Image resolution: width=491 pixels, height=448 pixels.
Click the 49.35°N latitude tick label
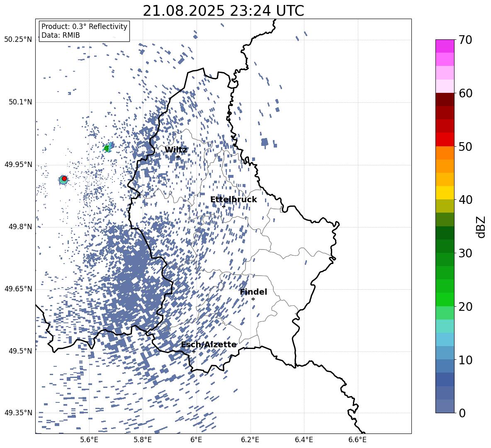tap(18, 413)
